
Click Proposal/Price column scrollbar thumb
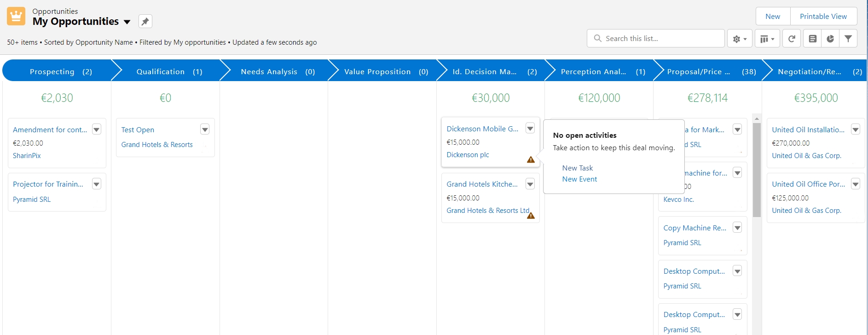(x=757, y=170)
